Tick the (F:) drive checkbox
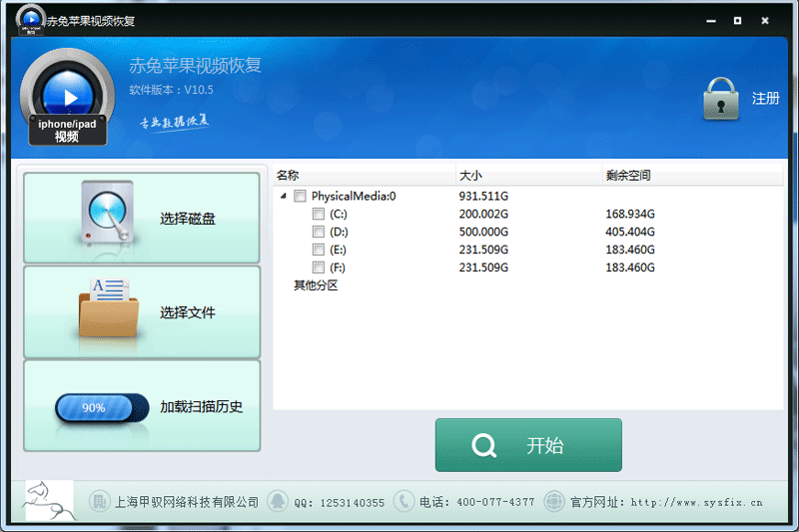 319,267
